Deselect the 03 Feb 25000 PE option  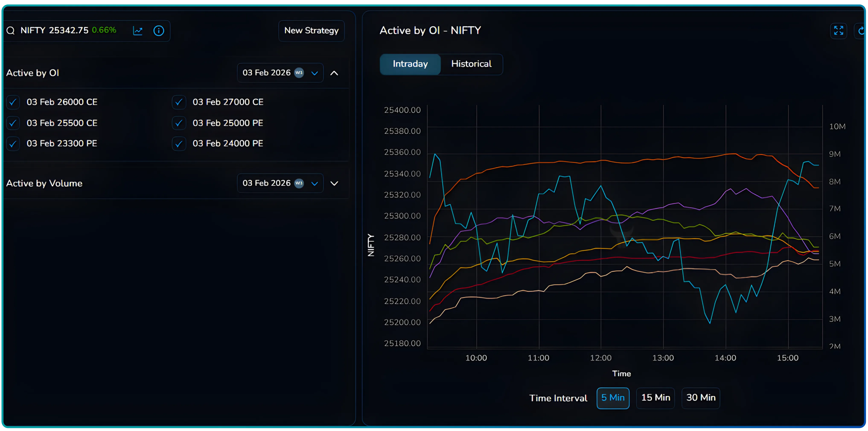tap(179, 123)
